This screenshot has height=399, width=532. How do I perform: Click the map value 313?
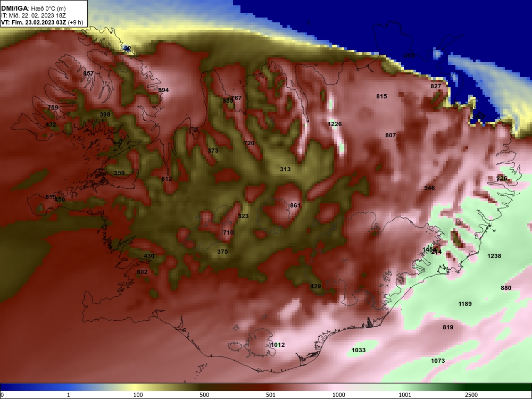(285, 169)
